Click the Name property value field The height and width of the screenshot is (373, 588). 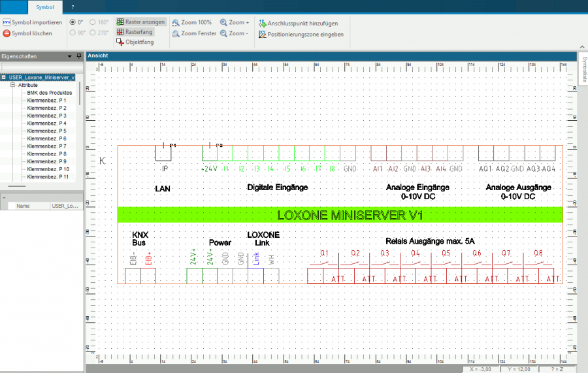(x=66, y=206)
